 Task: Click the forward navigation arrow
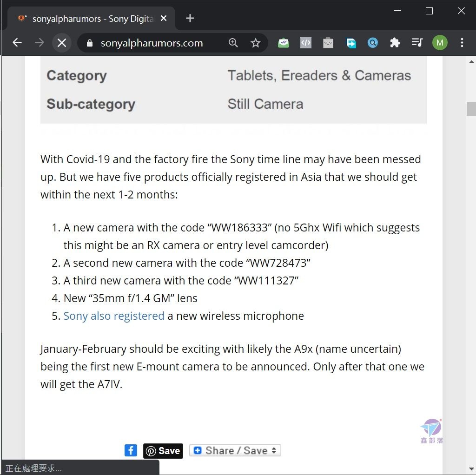tap(39, 43)
